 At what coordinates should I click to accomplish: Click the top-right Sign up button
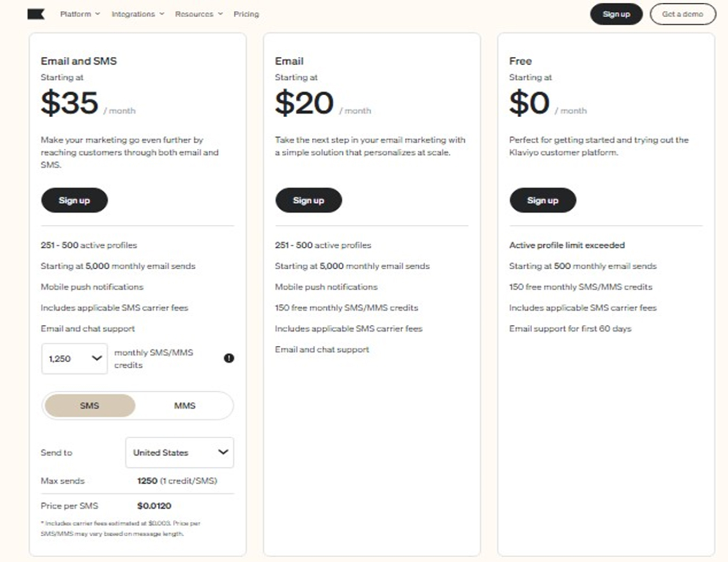tap(616, 14)
